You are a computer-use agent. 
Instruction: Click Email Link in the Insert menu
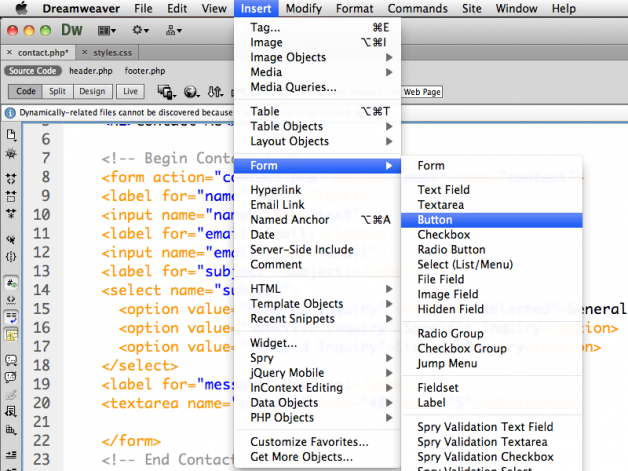[x=317, y=205]
